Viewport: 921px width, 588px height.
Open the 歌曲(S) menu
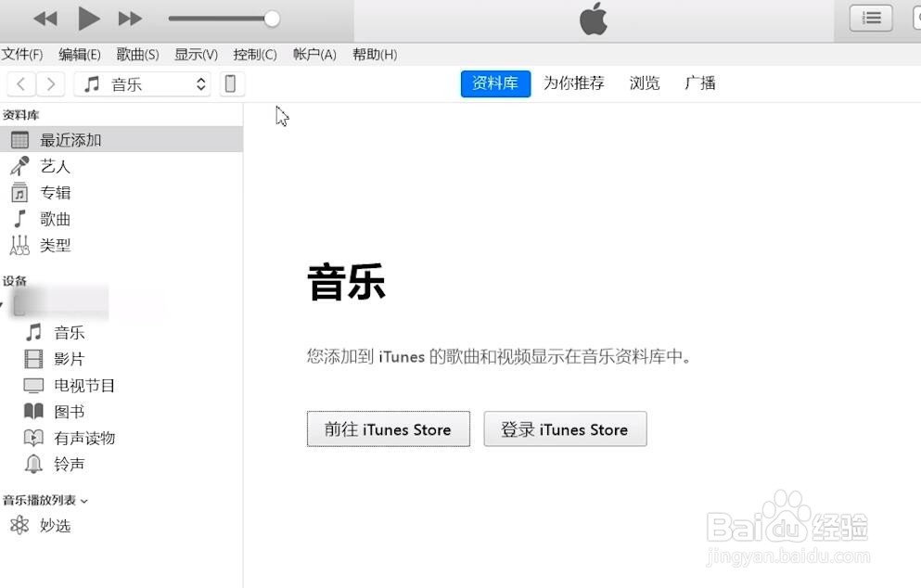(x=137, y=55)
